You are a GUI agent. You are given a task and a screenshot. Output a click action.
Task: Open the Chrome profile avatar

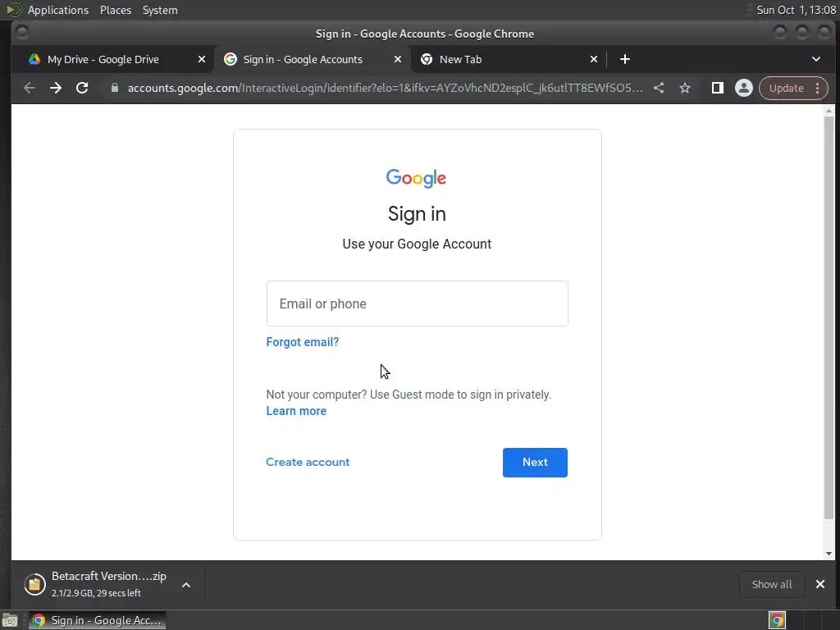click(x=743, y=88)
